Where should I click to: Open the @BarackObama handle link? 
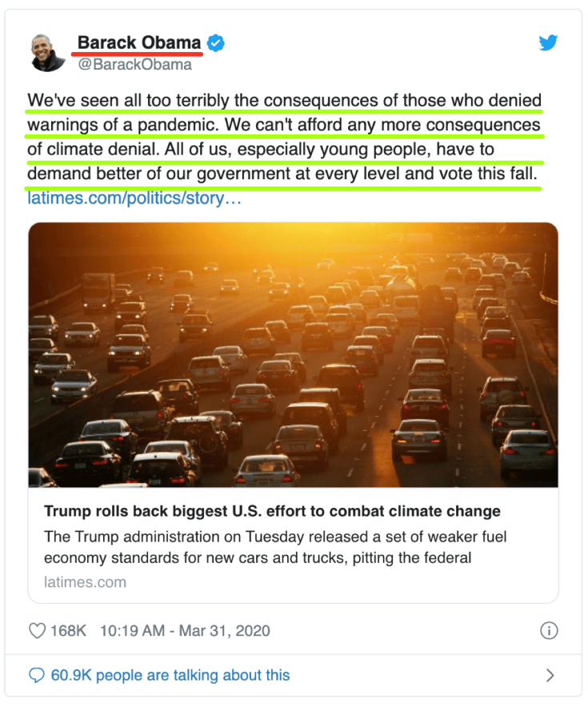pos(134,65)
